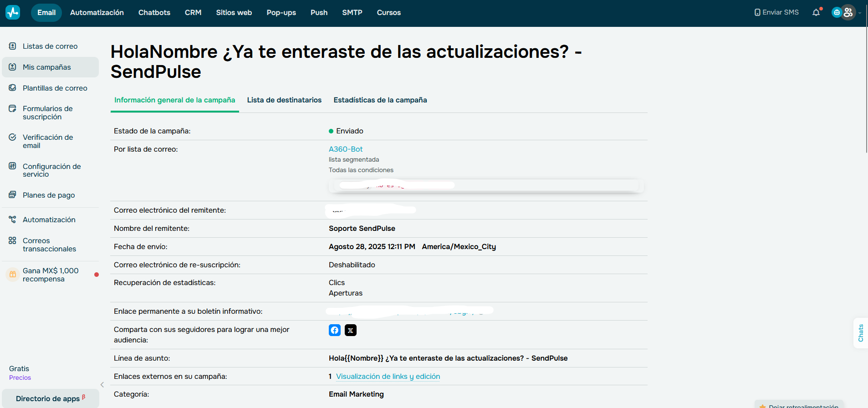The height and width of the screenshot is (408, 868).
Task: Click sender name Soporte SendPulse
Action: tap(362, 228)
